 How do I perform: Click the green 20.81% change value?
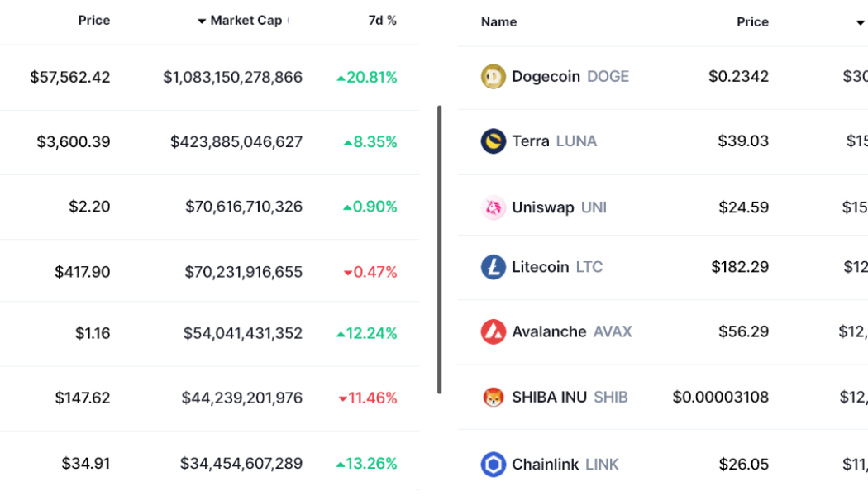pos(369,77)
